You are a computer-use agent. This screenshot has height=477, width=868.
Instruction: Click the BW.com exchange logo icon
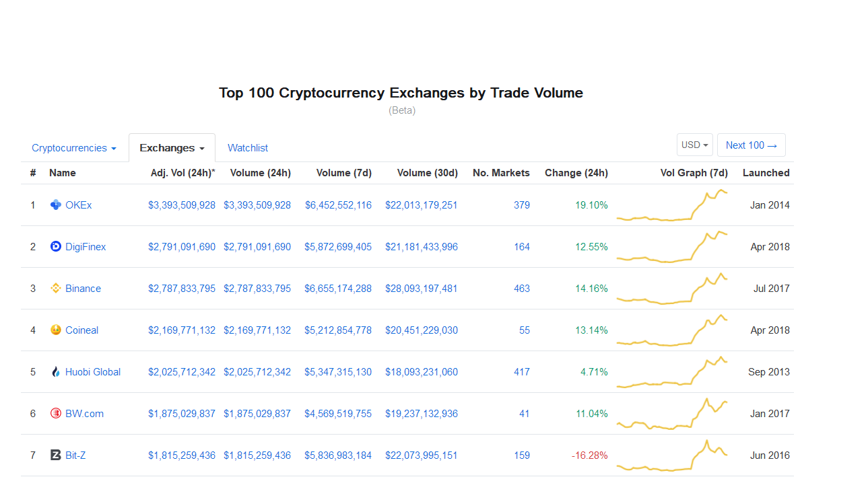click(56, 414)
